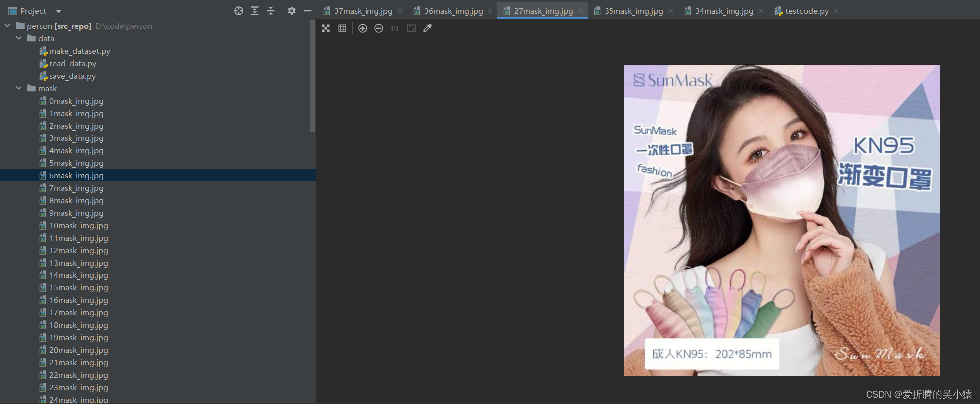Click the displayed SunMask image preview

[782, 220]
